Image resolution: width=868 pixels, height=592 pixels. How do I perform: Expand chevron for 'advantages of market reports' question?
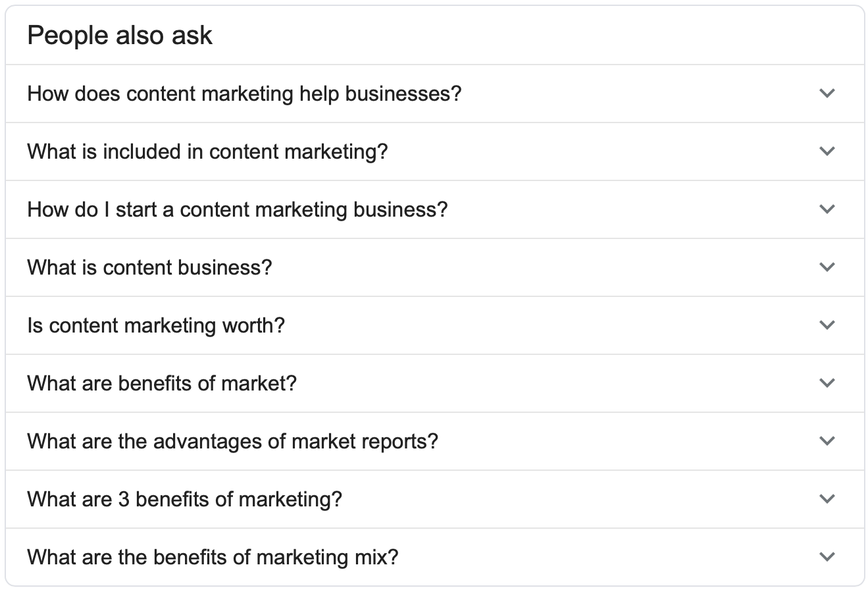click(x=827, y=441)
